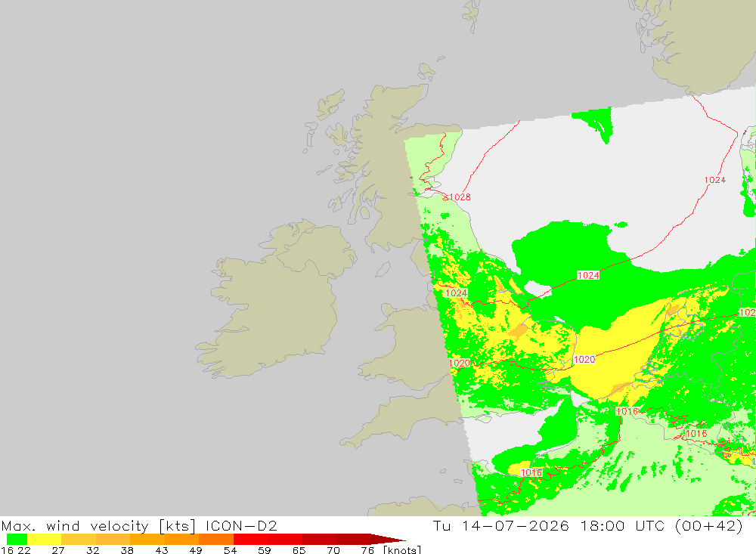Click the dark red 70–76 legend swatch
The image size is (756, 554).
pyautogui.click(x=353, y=539)
